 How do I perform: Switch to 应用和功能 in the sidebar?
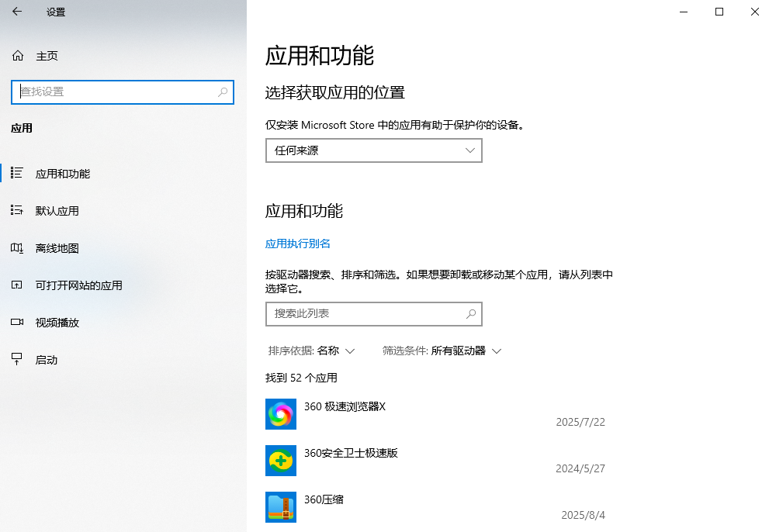pyautogui.click(x=62, y=174)
